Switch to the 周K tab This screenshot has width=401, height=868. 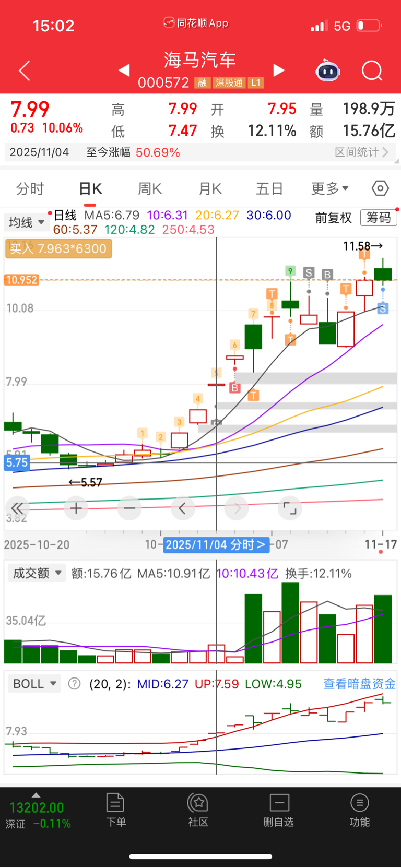[x=150, y=188]
